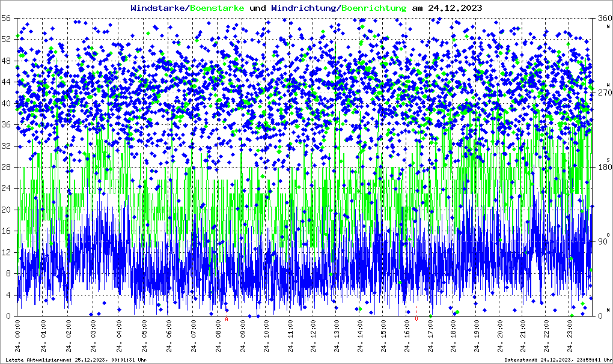Image resolution: width=613 pixels, height=364 pixels.
Task: Click wind speed axis value 44
Action: tap(5, 82)
